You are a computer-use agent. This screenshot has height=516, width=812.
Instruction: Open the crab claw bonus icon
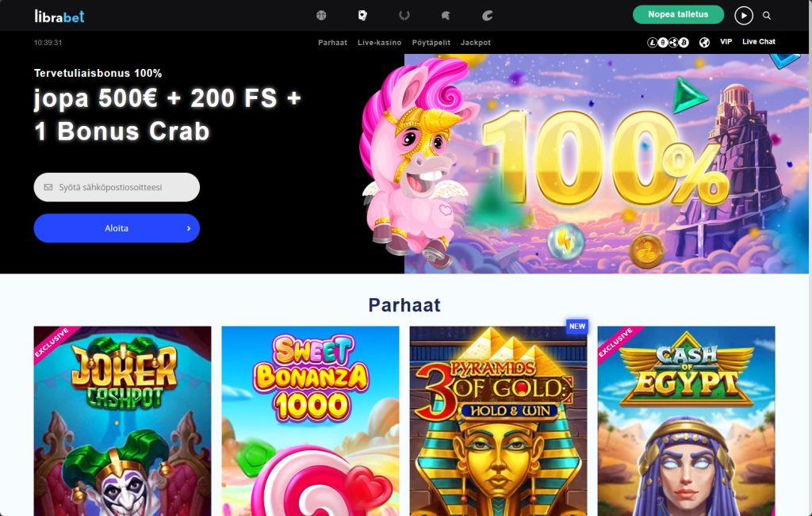click(x=488, y=16)
